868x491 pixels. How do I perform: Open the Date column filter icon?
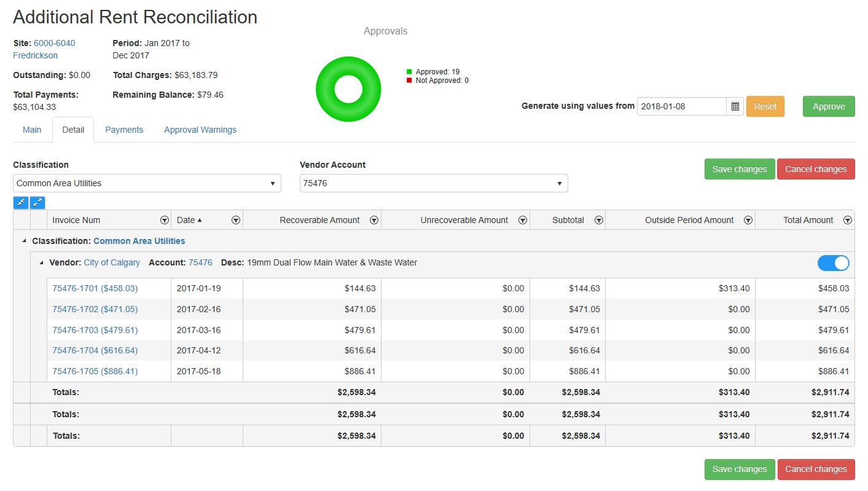coord(236,220)
